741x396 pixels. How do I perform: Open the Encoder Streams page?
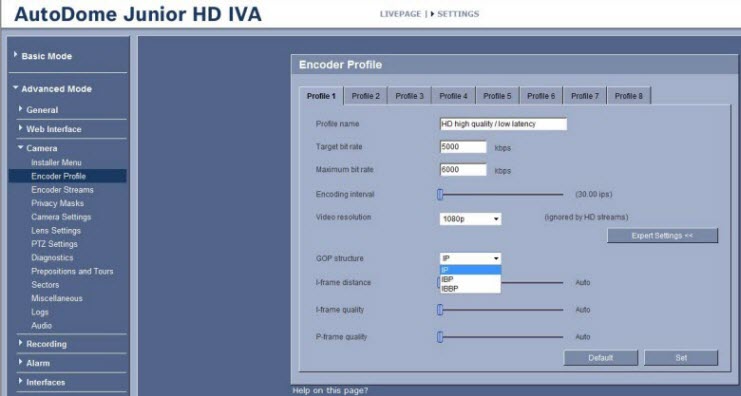tap(62, 189)
